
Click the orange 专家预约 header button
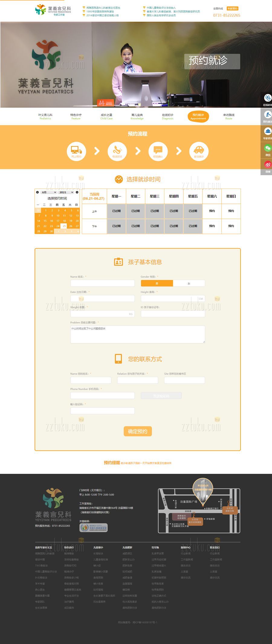(232, 8)
